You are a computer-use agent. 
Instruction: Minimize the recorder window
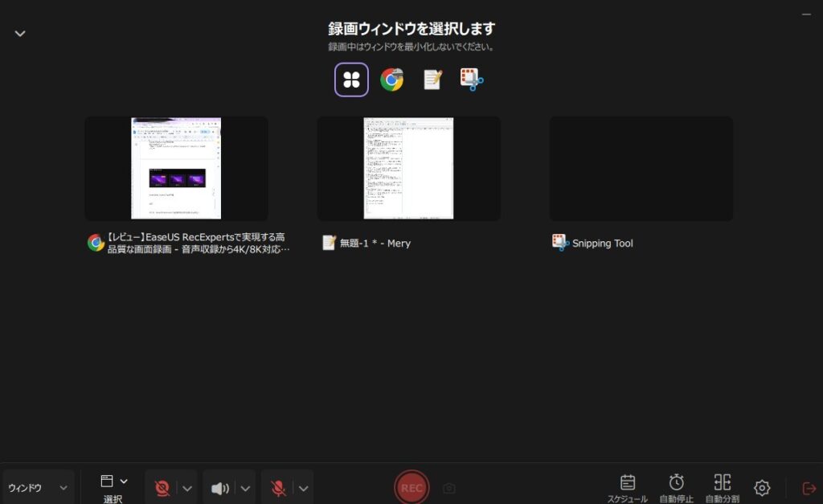[806, 14]
